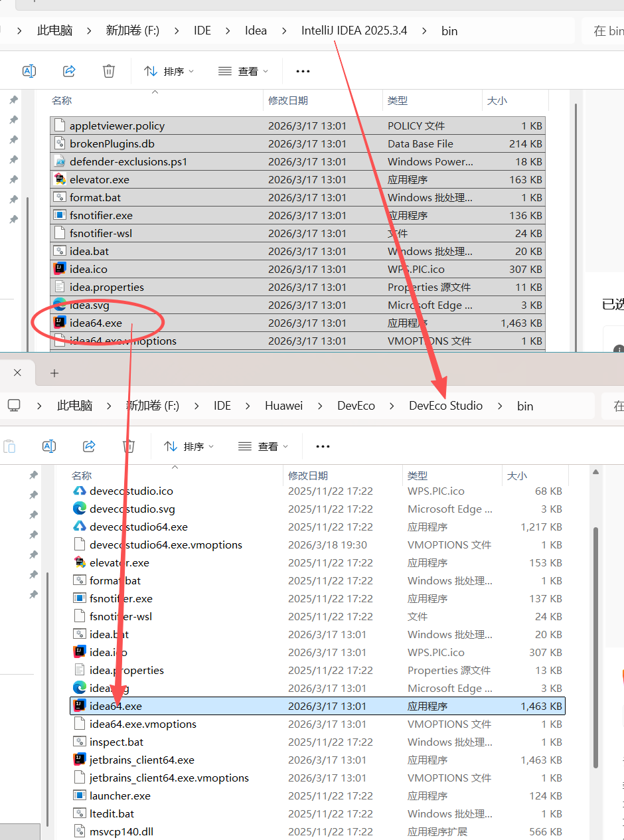624x840 pixels.
Task: Select msvcp140.dll in the lower list
Action: click(x=121, y=832)
